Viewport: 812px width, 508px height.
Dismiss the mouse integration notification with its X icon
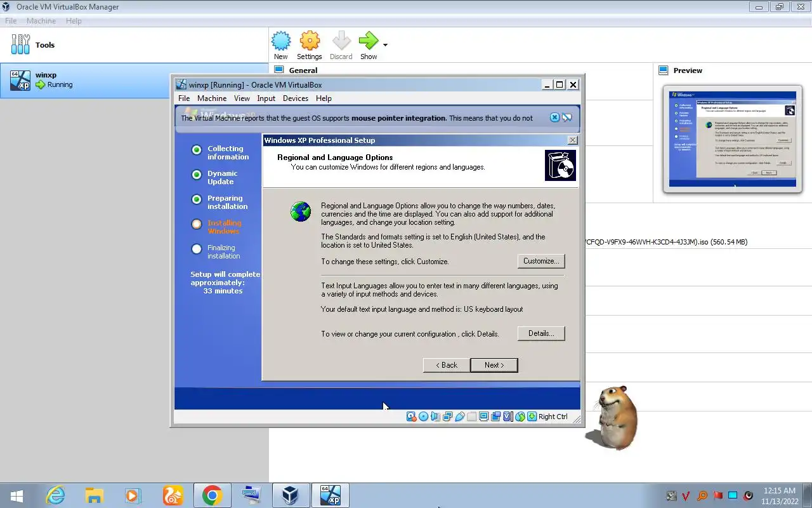(554, 117)
